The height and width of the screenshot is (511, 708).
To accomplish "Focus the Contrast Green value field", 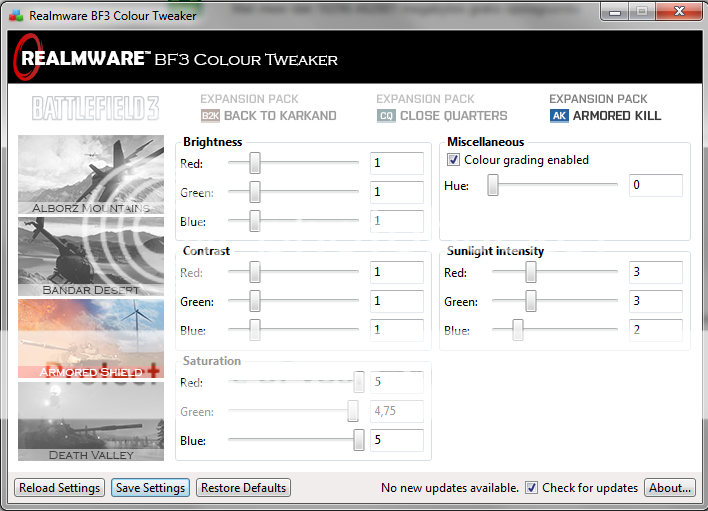I will (396, 301).
